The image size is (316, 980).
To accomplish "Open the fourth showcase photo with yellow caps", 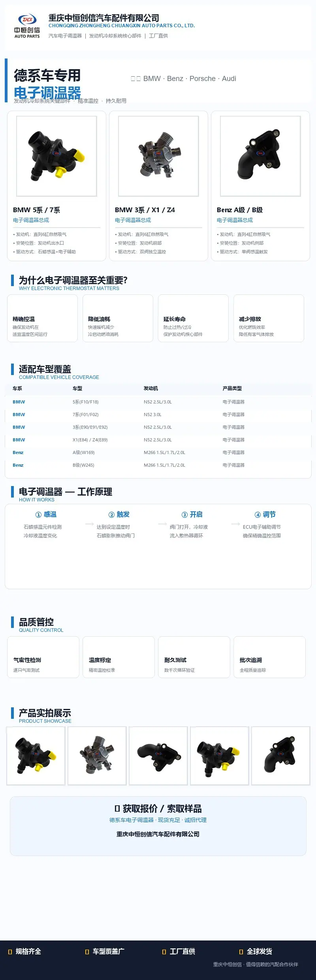I will (x=220, y=756).
